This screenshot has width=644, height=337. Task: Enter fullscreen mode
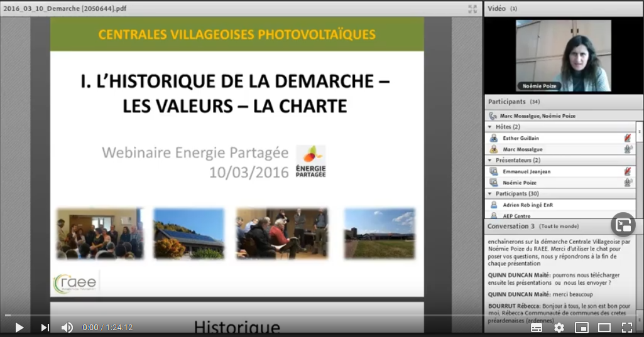627,327
